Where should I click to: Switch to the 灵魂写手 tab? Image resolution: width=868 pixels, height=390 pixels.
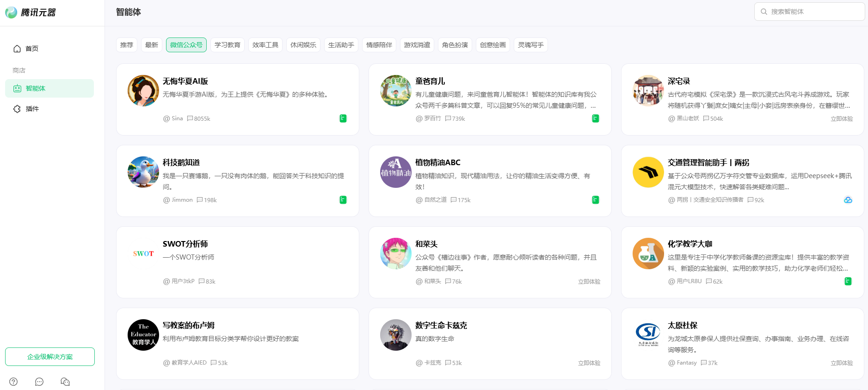pos(531,45)
